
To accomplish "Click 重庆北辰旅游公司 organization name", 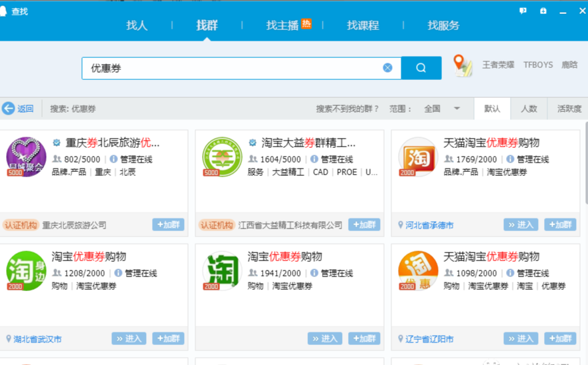I will pos(74,225).
